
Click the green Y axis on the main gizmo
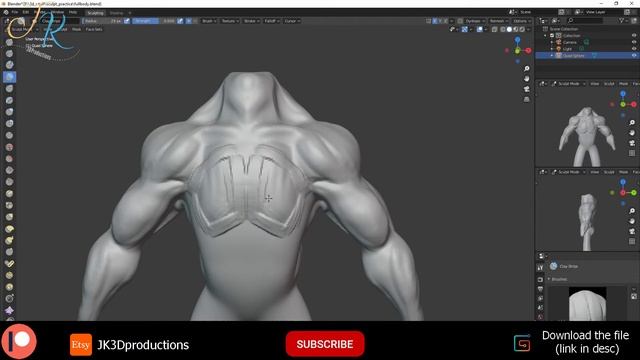[518, 51]
